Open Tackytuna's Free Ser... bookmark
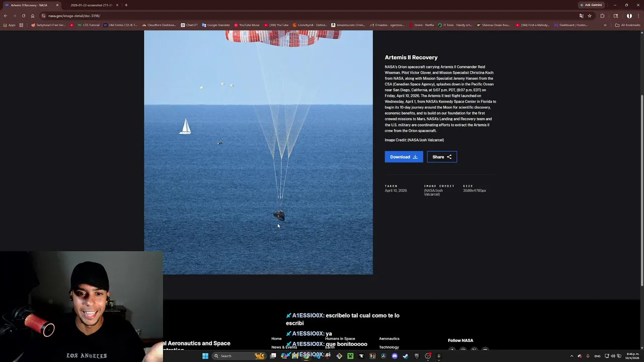644x362 pixels. click(x=48, y=25)
